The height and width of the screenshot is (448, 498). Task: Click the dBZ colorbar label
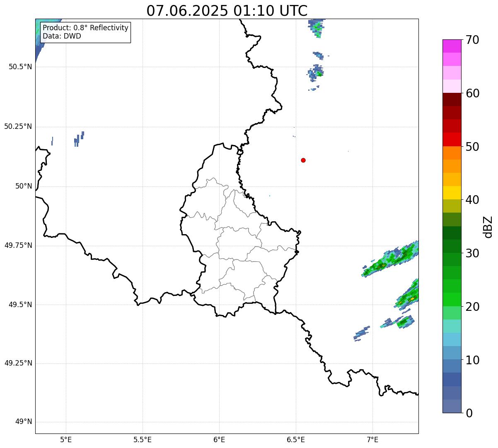[488, 227]
